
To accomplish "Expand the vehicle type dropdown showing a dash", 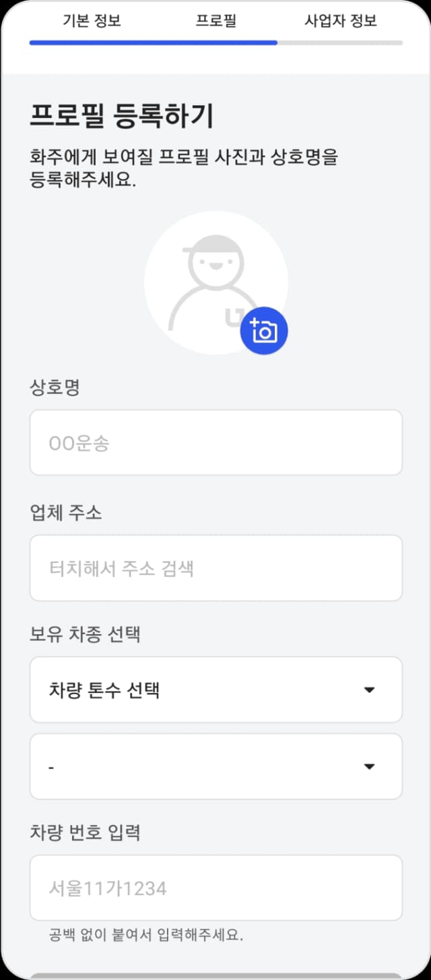I will point(215,766).
